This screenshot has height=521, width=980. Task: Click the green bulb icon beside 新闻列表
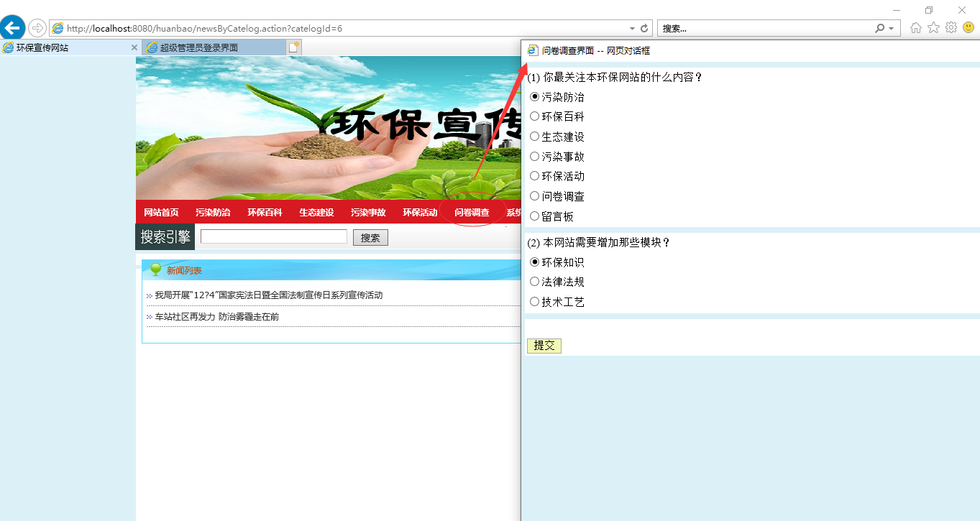pos(155,269)
